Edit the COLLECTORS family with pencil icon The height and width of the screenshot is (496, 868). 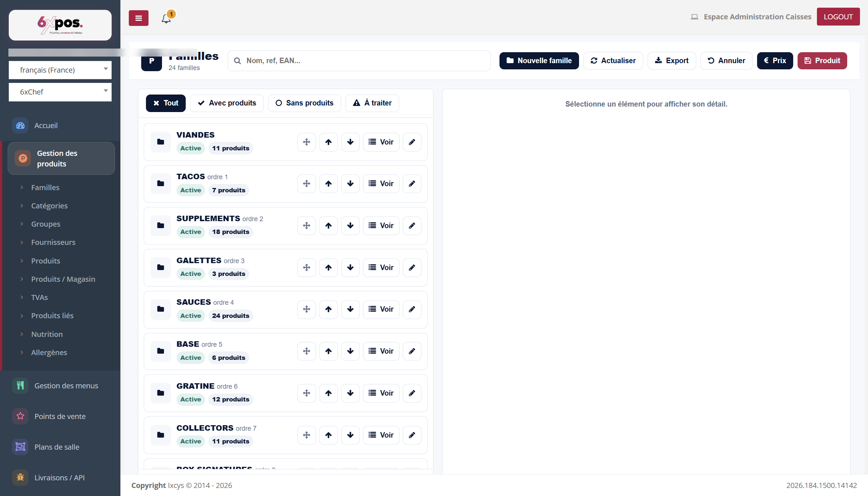(412, 435)
